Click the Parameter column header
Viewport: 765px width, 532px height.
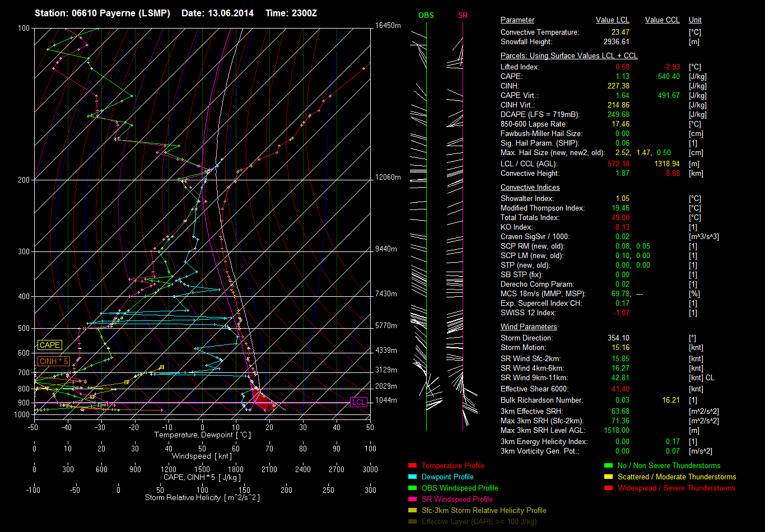point(517,20)
